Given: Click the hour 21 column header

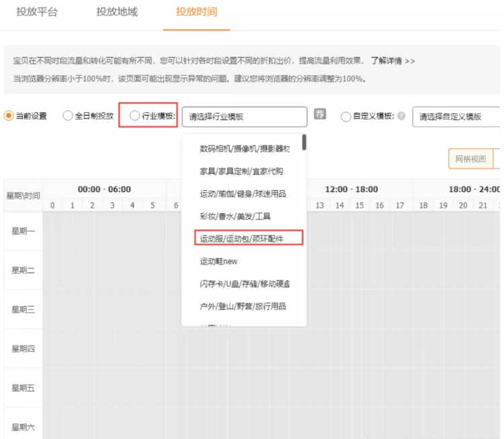Looking at the screenshot, I should [483, 205].
